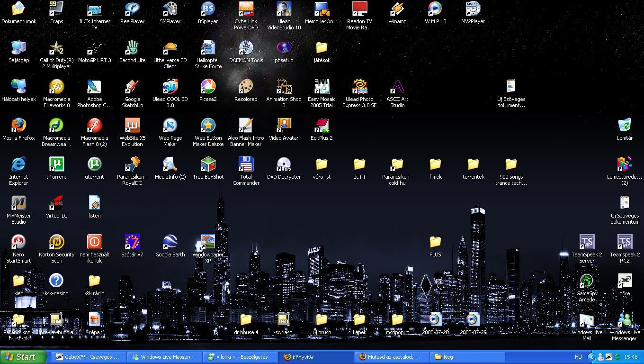Open the Virtual DJ shortcut
This screenshot has width=644, height=364.
57,207
